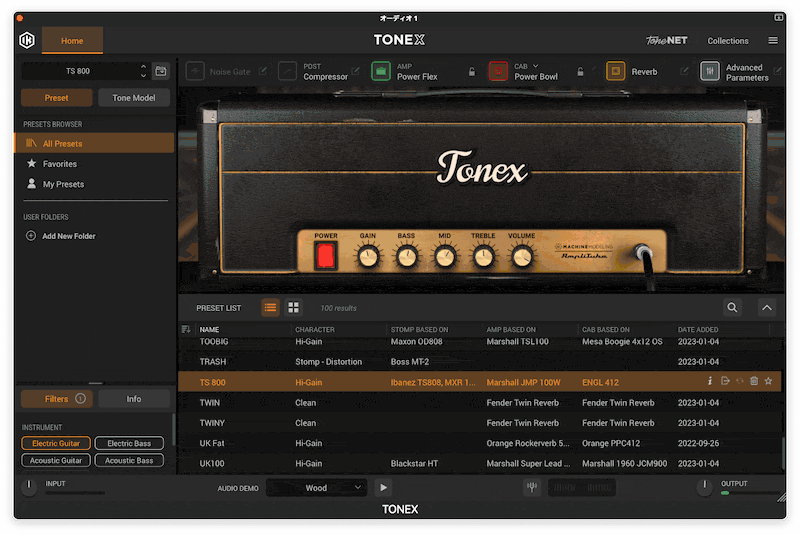Viewport: 800px width, 535px height.
Task: Open the Filters tab
Action: click(56, 399)
